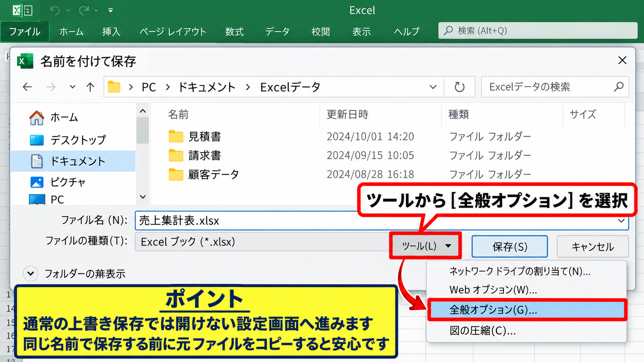Go forward with the dialog's forward arrow
Viewport: 644px width, 362px height.
pyautogui.click(x=51, y=87)
